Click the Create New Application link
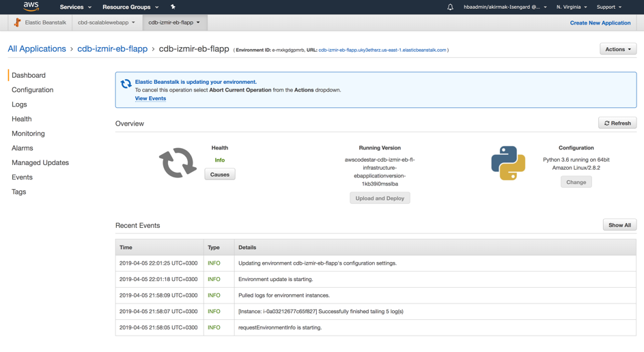This screenshot has height=352, width=644. pos(600,23)
